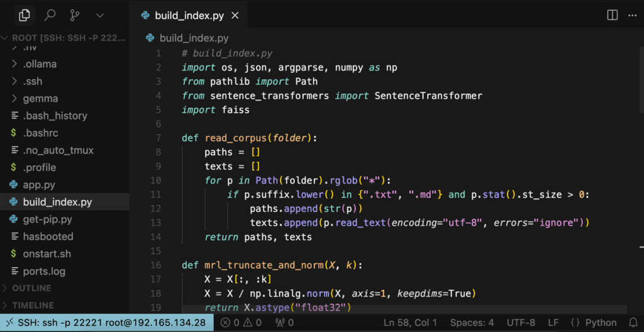Click the mrl_truncate_and_norm function name

[x=264, y=265]
